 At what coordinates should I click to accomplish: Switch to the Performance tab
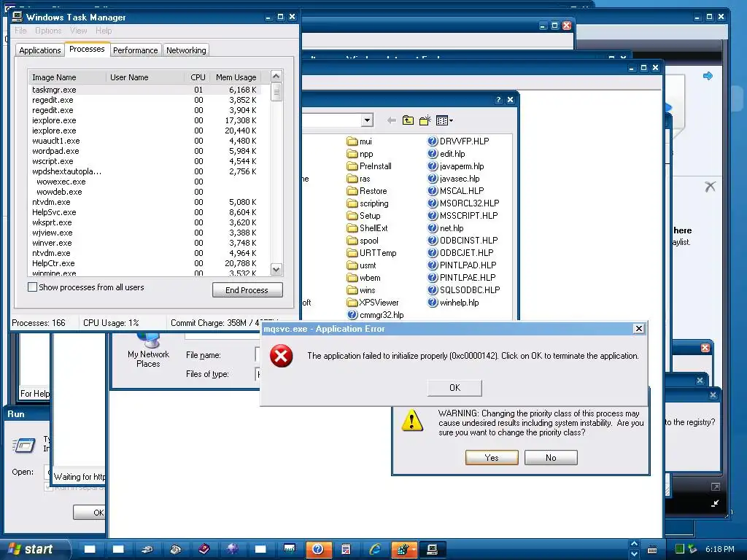pos(135,50)
